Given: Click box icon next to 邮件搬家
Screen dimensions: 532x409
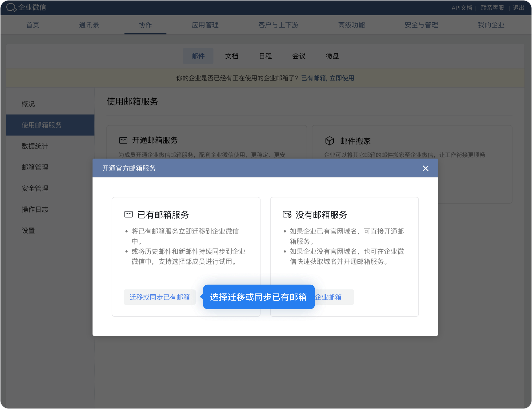Looking at the screenshot, I should (x=329, y=141).
